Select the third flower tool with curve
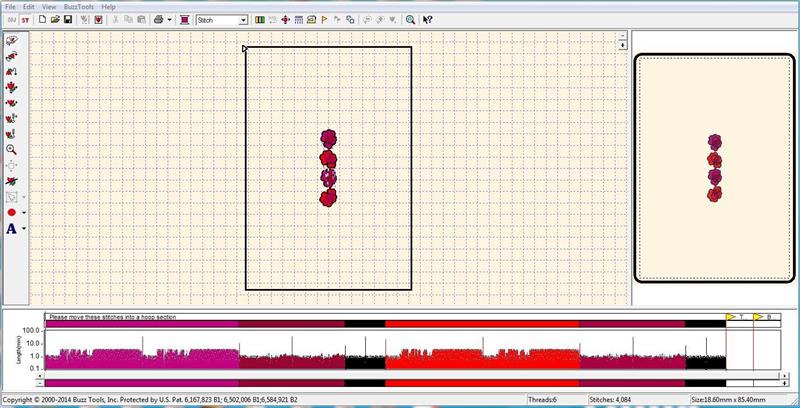 [11, 72]
